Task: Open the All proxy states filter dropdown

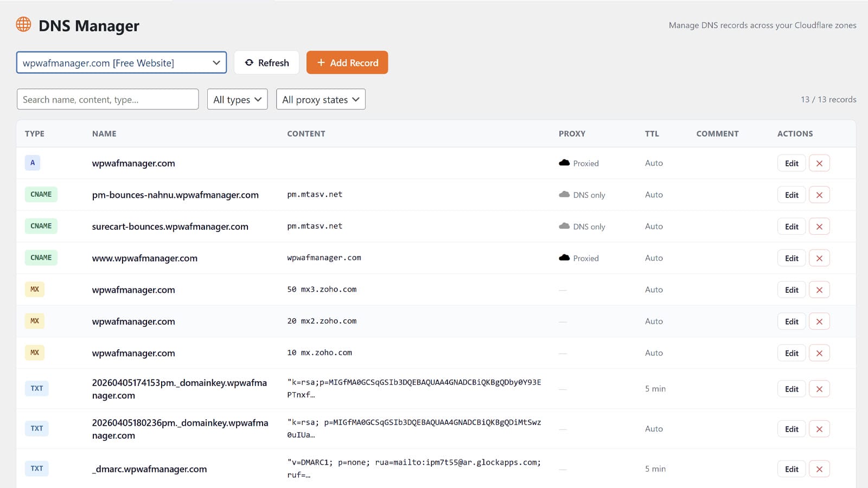Action: coord(321,99)
